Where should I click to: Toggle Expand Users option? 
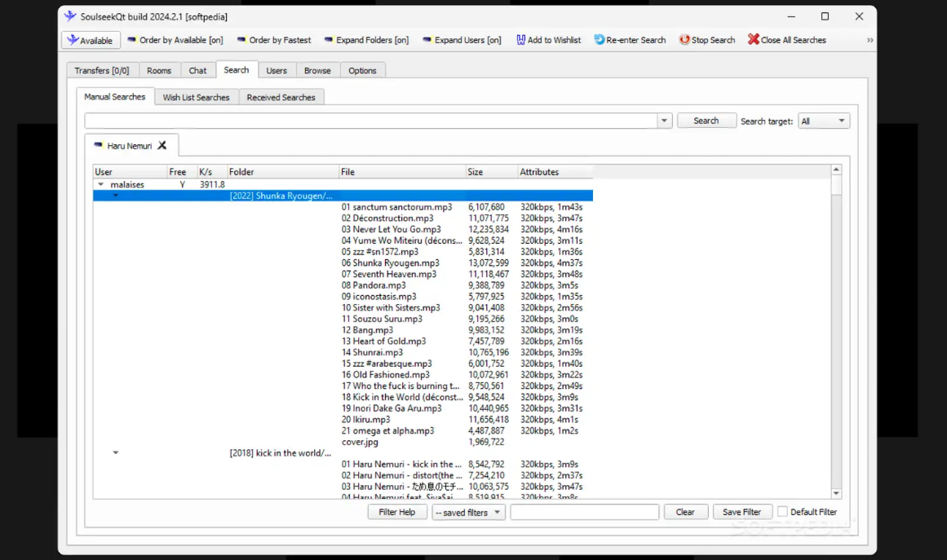point(462,40)
